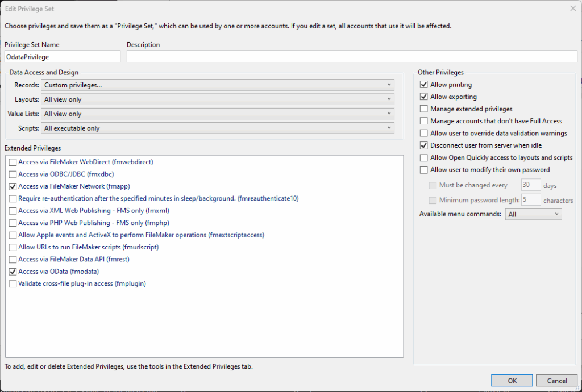Expand the Layouts dropdown
The image size is (582, 392).
218,99
